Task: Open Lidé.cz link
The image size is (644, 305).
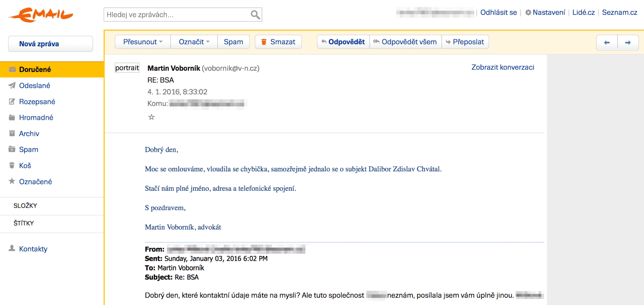Action: (583, 12)
